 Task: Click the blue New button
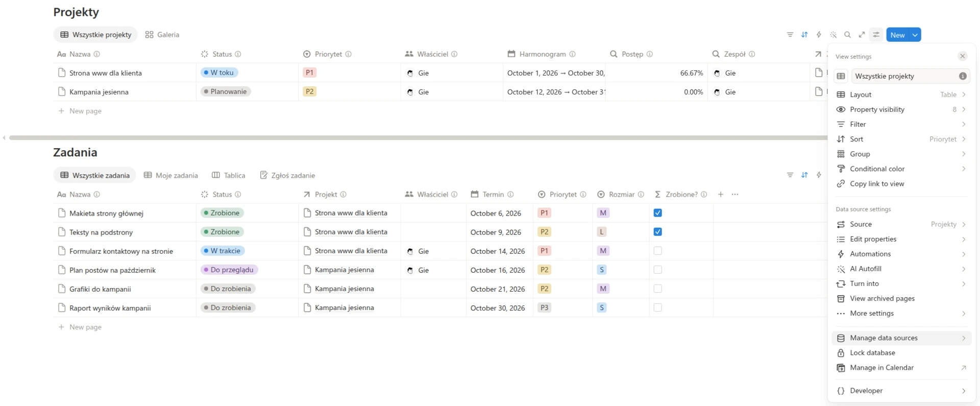click(x=898, y=35)
